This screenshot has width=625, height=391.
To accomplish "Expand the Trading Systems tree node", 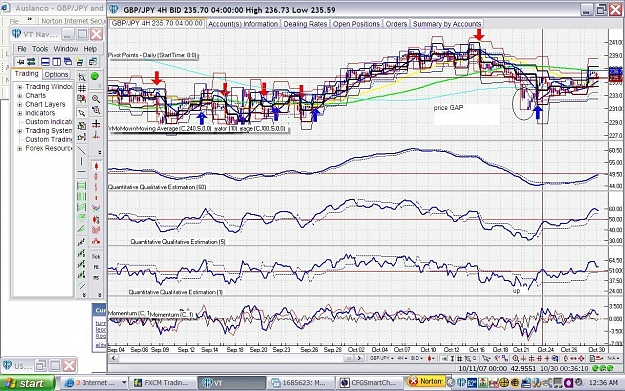I will pyautogui.click(x=20, y=131).
